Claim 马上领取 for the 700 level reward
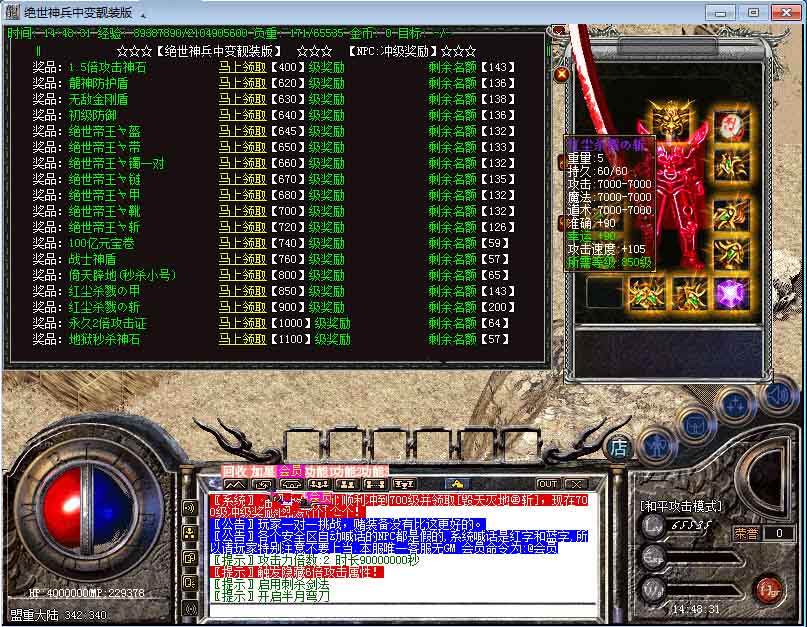The image size is (807, 627). tap(242, 211)
